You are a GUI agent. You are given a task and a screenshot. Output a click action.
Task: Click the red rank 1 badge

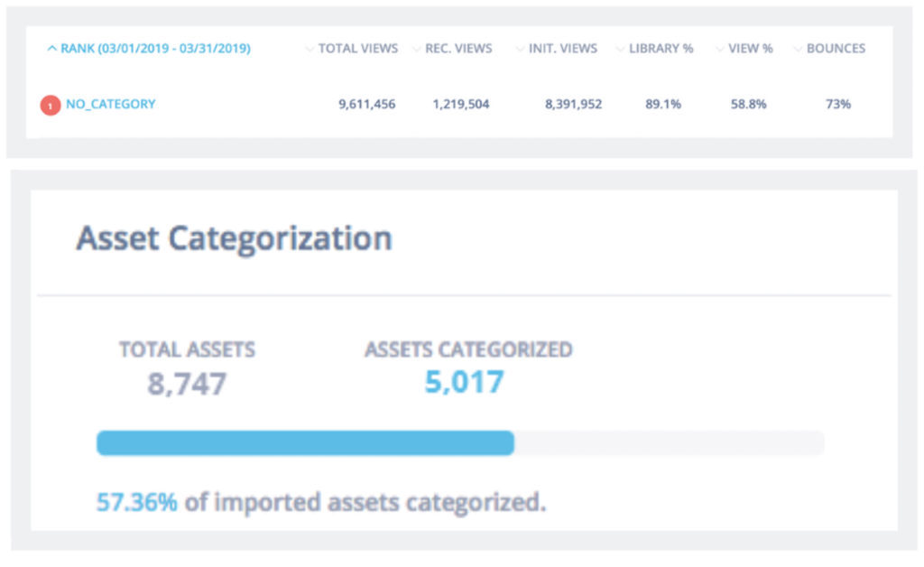51,106
